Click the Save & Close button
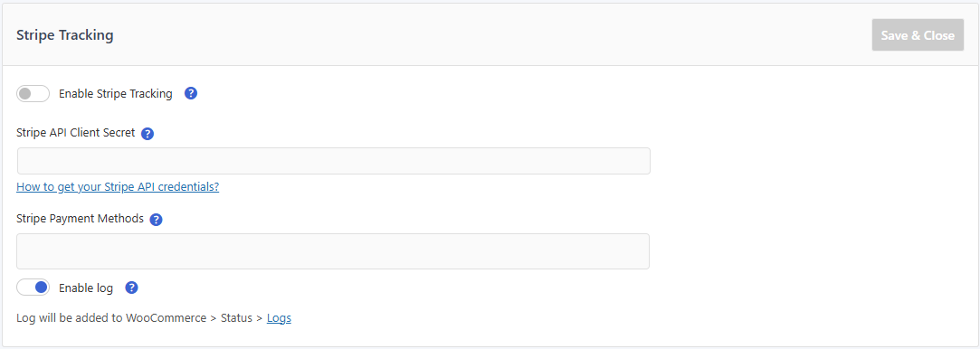Image resolution: width=980 pixels, height=349 pixels. (x=918, y=35)
